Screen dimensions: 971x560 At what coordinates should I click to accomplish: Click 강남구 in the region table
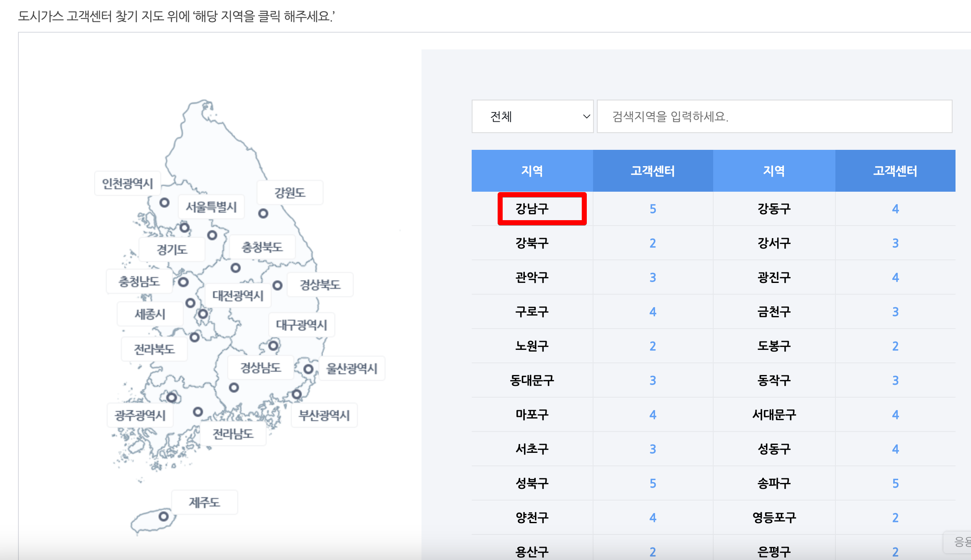(x=532, y=209)
